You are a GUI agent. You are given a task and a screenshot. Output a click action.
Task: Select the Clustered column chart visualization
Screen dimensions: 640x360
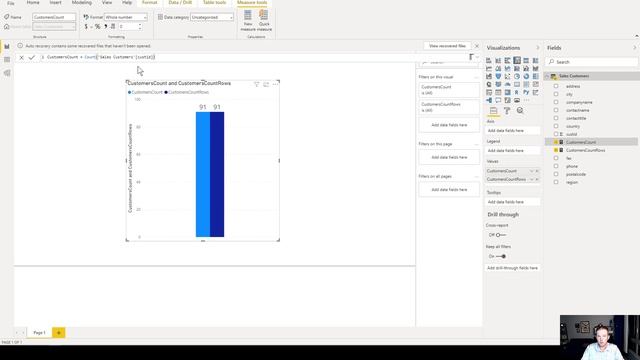pos(517,60)
